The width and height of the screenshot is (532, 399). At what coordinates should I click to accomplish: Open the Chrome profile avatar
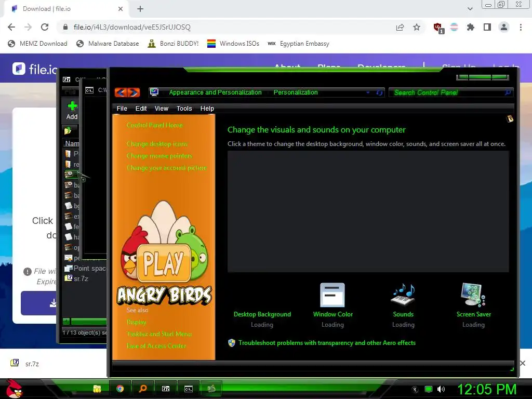504,27
